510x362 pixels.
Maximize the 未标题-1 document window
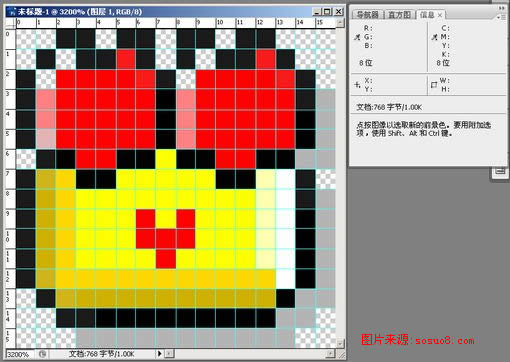point(328,12)
